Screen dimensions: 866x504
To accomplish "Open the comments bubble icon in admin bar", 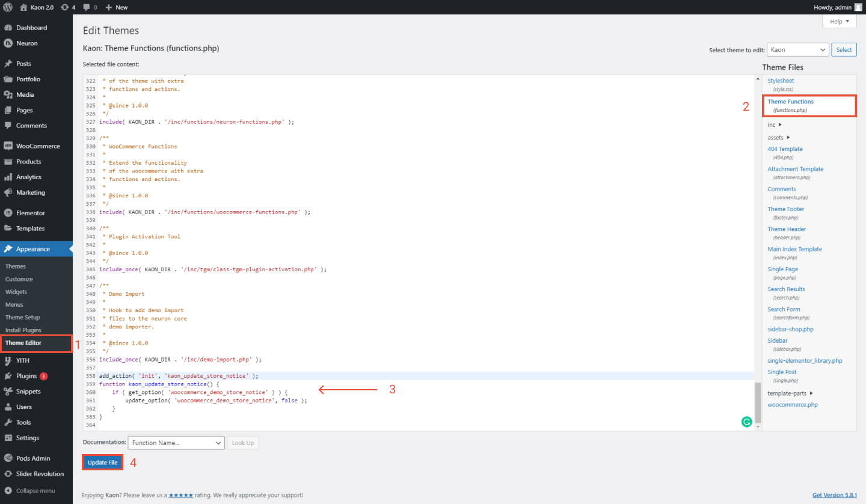I will (x=87, y=7).
